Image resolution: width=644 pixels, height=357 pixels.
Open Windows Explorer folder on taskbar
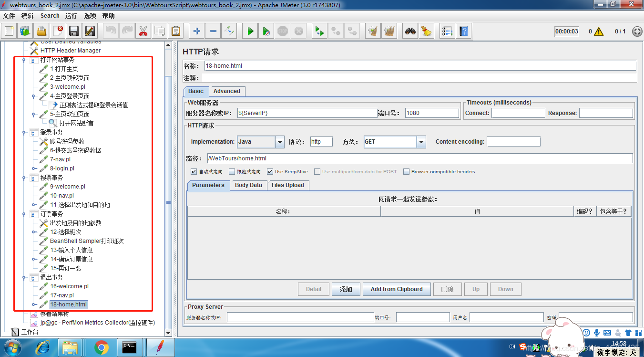[71, 347]
